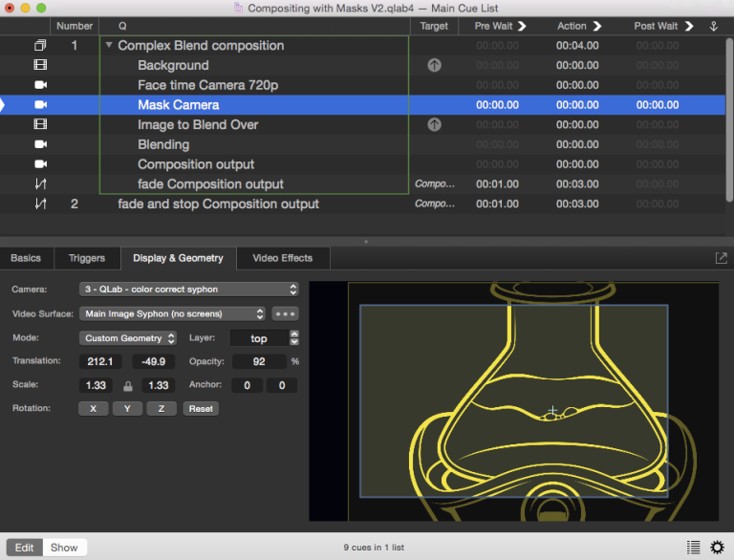
Task: Open the Triggers tab
Action: 87,258
